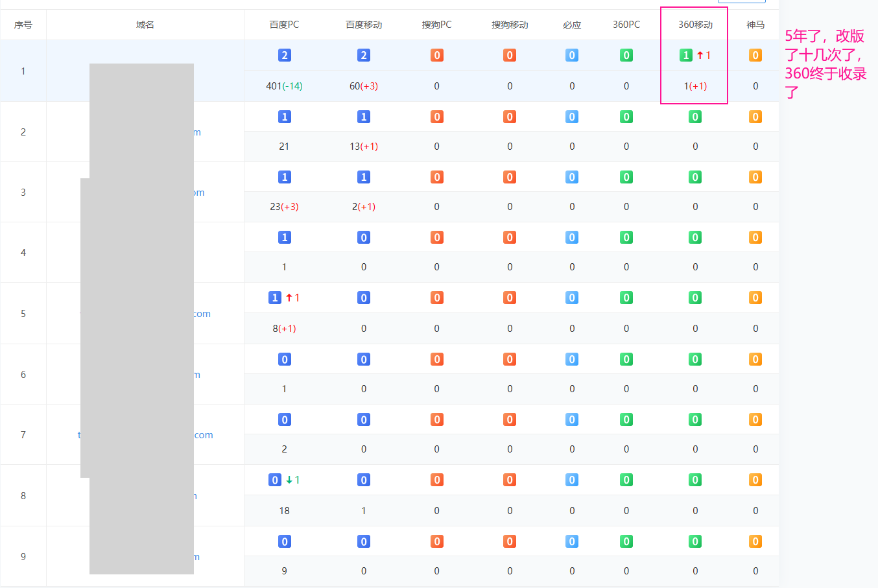
Task: Click the 必应 light-blue badge 0 in row 3
Action: click(x=572, y=177)
